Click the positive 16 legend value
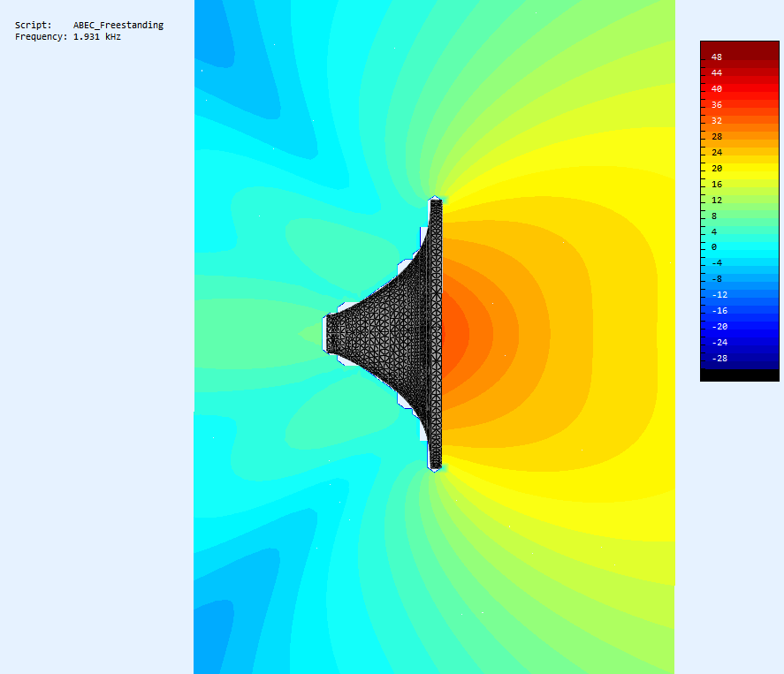784x674 pixels. point(717,185)
